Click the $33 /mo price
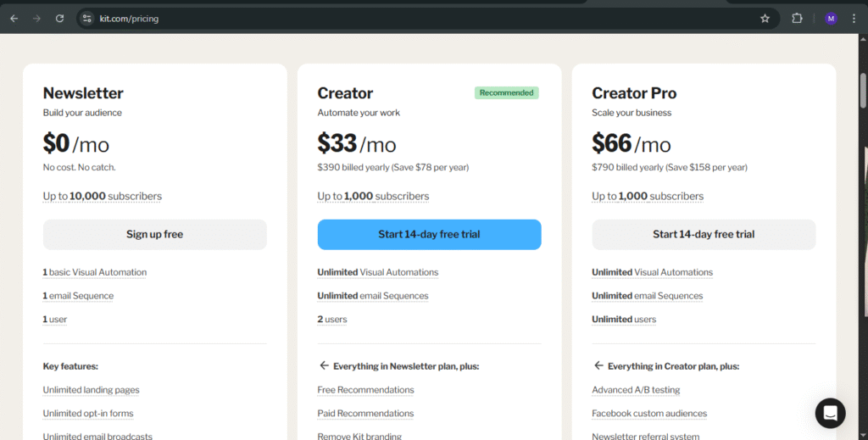Image resolution: width=868 pixels, height=440 pixels. (357, 143)
